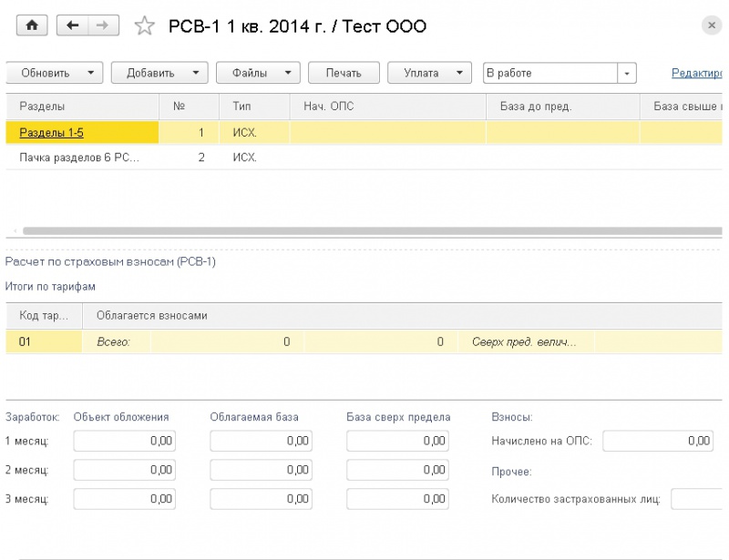
Task: Close the РСВ-1 form tab
Action: (712, 26)
